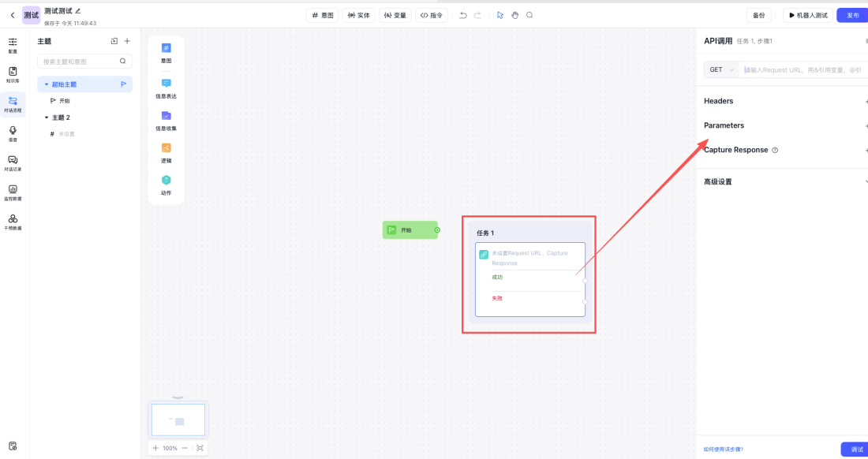The image size is (868, 459).
Task: Collapse the 主题 2 tree arrow
Action: point(47,118)
